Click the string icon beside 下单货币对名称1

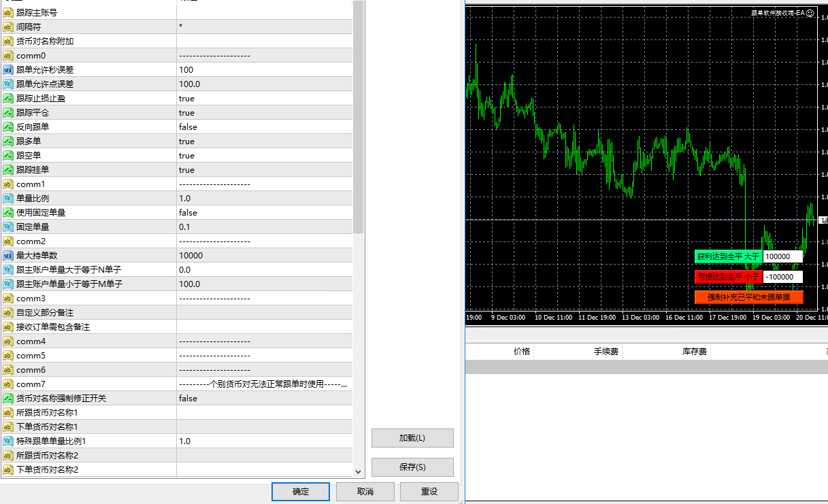click(x=8, y=426)
